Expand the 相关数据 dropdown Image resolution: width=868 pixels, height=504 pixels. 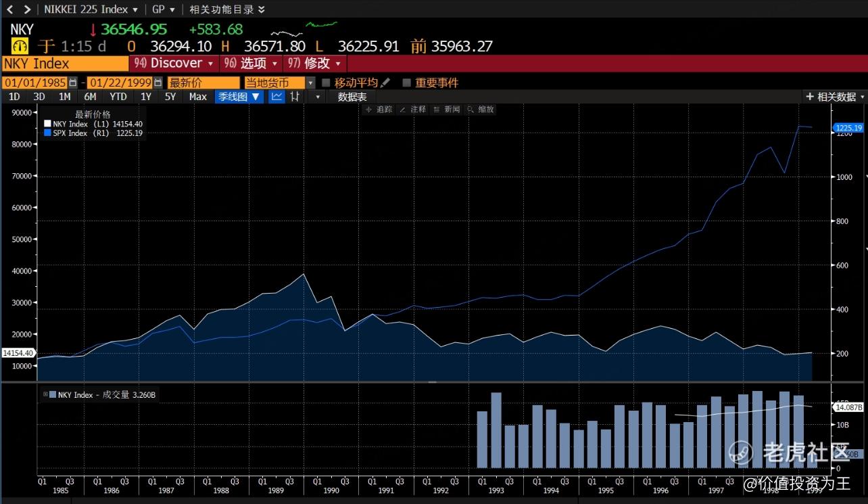(x=835, y=97)
